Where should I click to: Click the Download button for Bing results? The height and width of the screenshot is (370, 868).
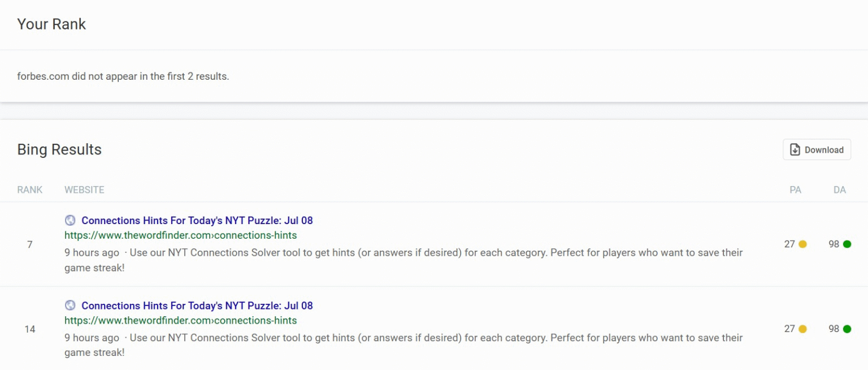point(817,150)
